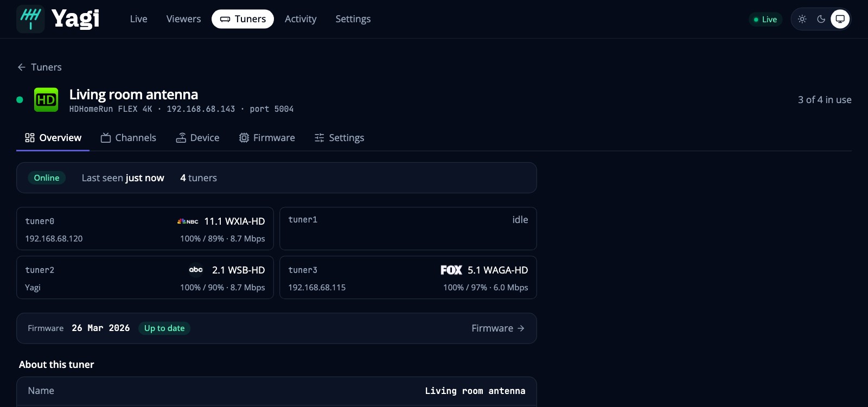Click the Live status indicator badge

click(x=765, y=20)
